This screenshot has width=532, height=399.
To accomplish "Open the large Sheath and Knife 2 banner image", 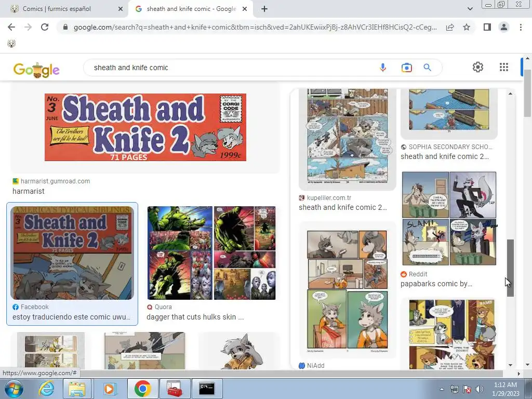I will click(x=145, y=127).
